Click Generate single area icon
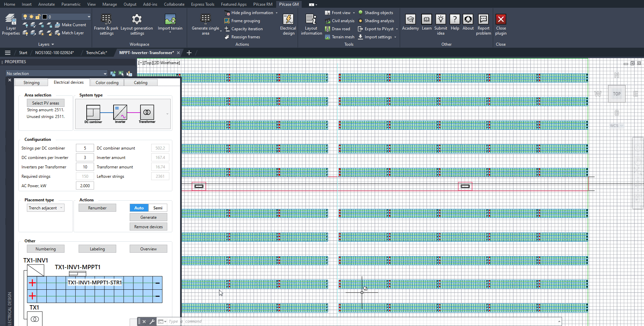The image size is (644, 326). (205, 19)
